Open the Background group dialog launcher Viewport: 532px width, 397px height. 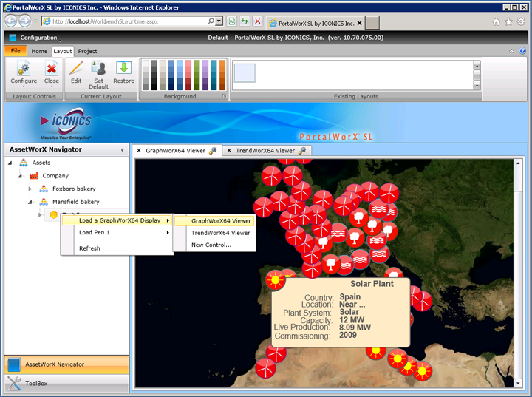[225, 96]
